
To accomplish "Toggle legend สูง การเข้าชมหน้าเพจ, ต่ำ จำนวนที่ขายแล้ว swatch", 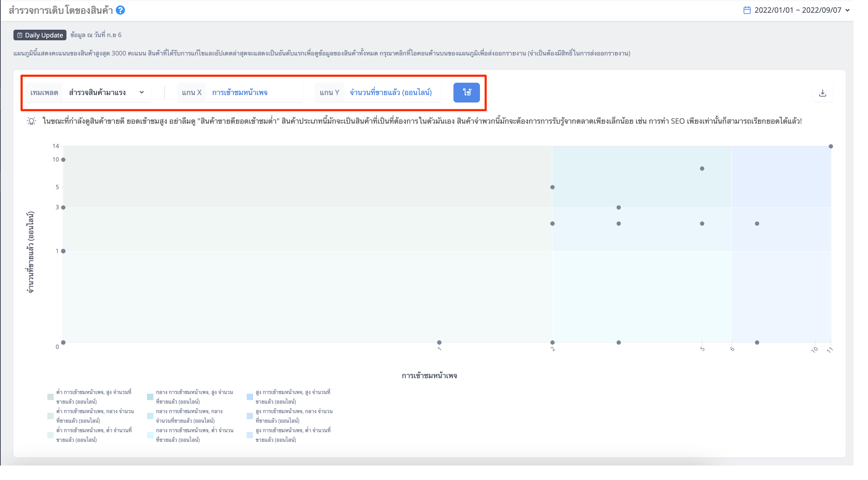I will click(250, 435).
